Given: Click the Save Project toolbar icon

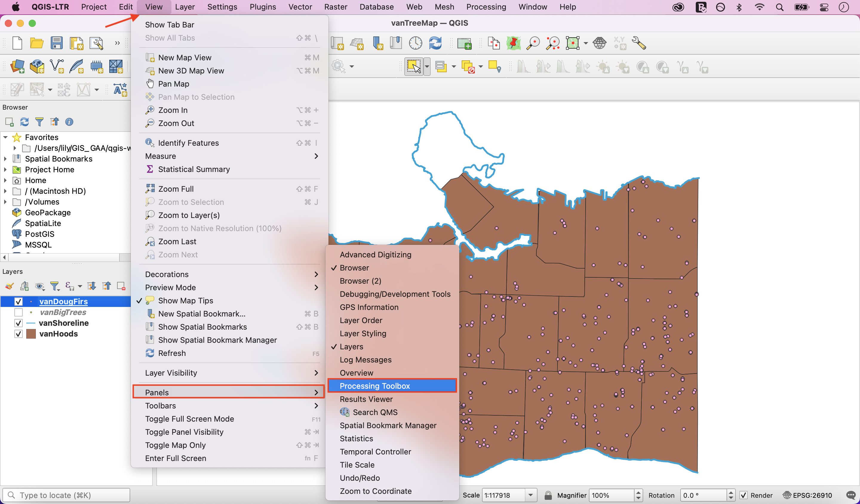Looking at the screenshot, I should (56, 43).
